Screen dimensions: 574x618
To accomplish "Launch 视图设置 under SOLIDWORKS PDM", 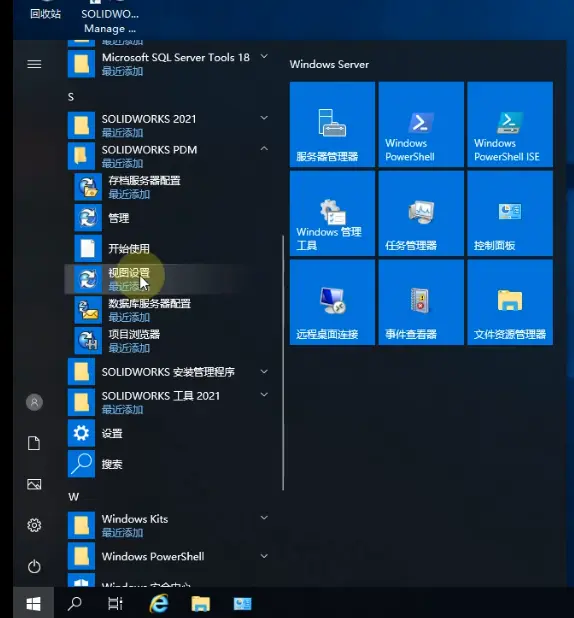I will (x=168, y=279).
